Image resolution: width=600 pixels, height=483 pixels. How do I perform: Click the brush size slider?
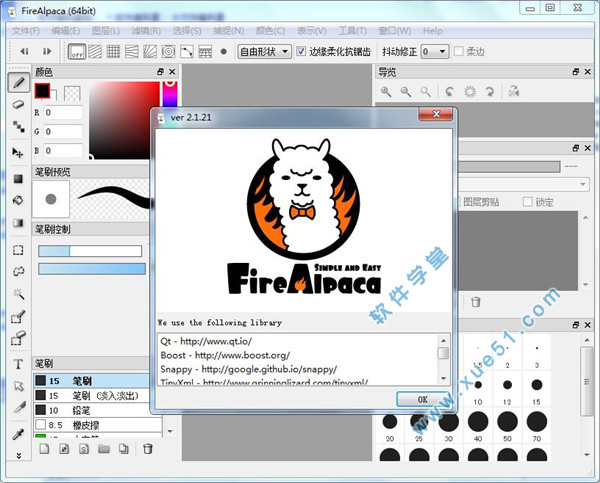point(90,251)
